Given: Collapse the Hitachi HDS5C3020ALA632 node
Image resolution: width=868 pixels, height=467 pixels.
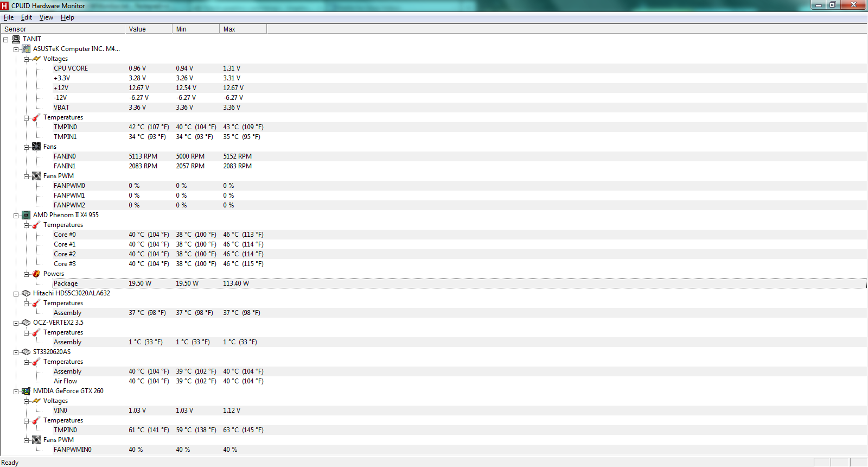Looking at the screenshot, I should (16, 294).
